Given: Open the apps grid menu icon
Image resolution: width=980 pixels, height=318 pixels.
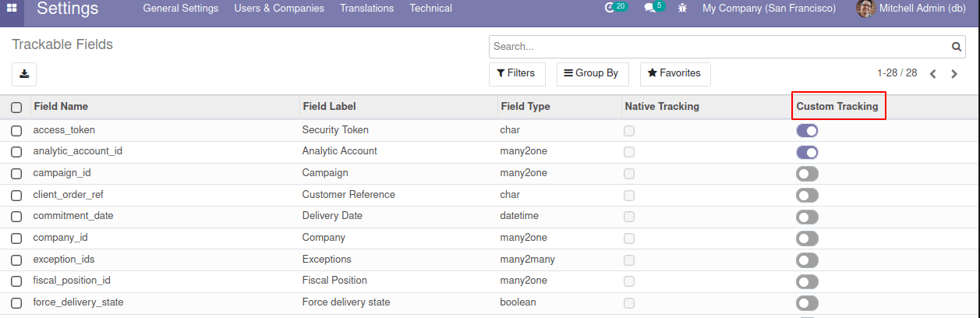Looking at the screenshot, I should 12,9.
